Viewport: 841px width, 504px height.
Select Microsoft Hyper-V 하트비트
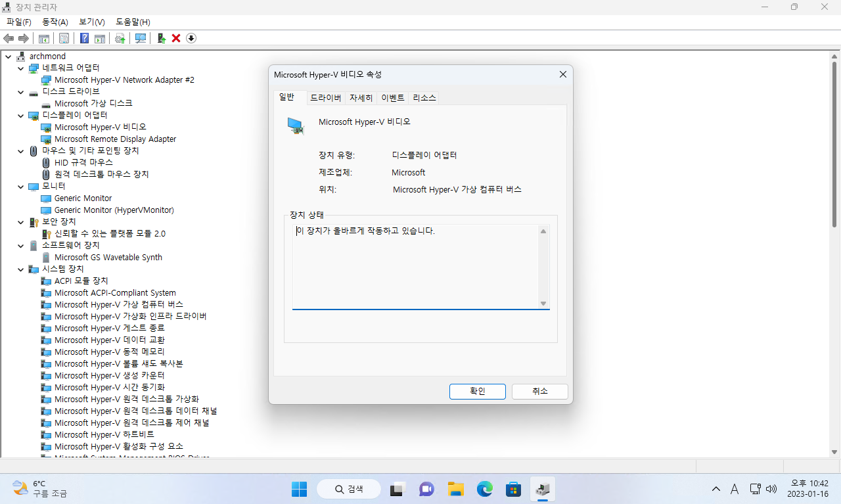pos(105,435)
